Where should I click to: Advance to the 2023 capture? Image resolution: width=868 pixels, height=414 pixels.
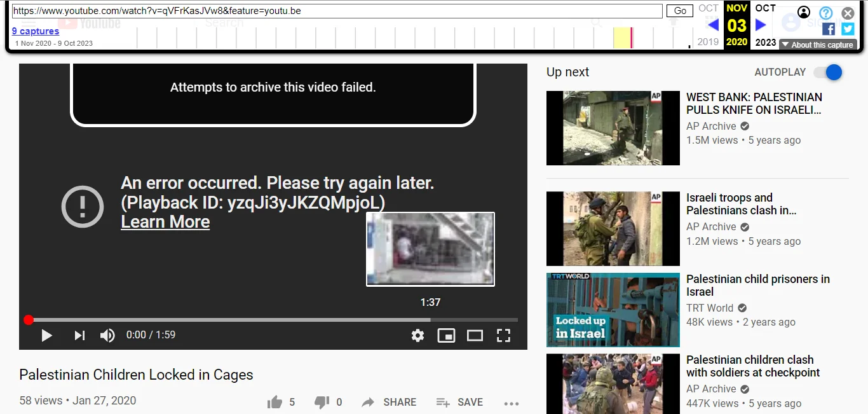pos(761,25)
